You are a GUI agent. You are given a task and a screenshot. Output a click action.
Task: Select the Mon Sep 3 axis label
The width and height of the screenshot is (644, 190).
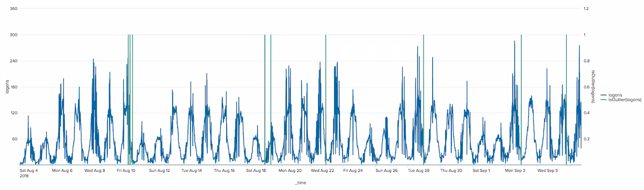pos(515,171)
